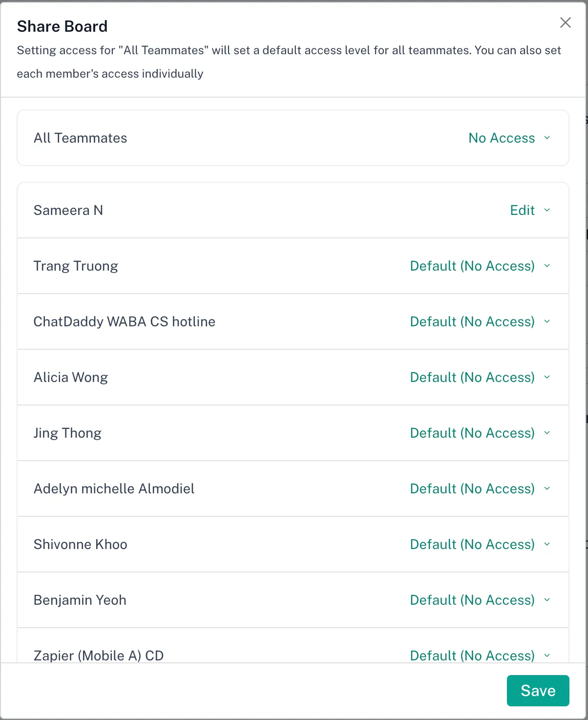Change Alicia Wong's access level
This screenshot has width=588, height=720.
pyautogui.click(x=472, y=378)
